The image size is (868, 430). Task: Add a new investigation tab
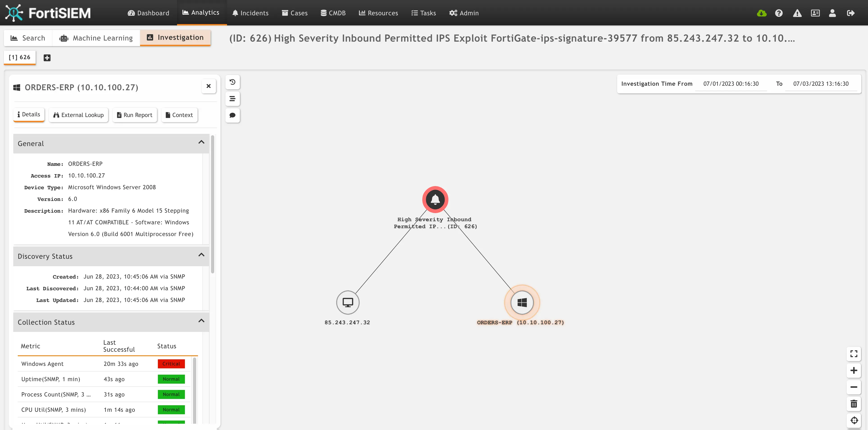click(47, 58)
